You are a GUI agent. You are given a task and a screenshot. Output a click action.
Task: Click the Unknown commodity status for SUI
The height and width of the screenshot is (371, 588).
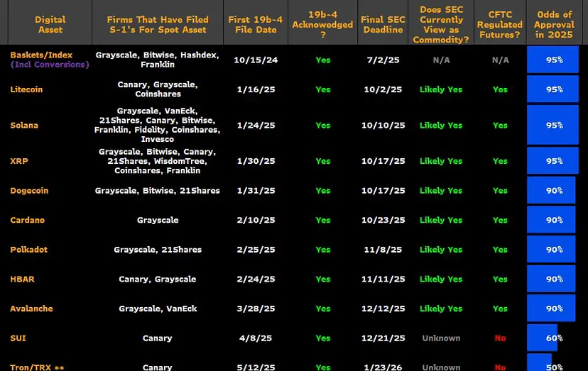pos(441,338)
